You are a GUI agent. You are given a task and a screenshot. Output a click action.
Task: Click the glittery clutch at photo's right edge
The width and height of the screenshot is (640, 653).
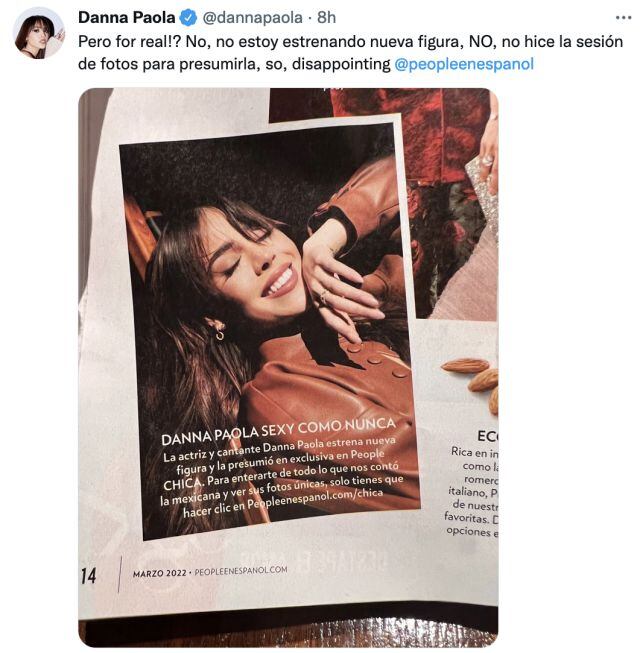click(x=483, y=187)
